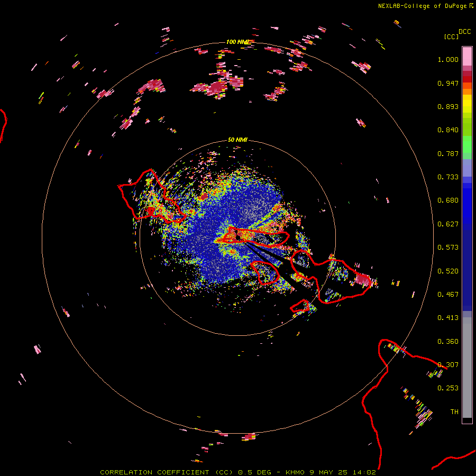476x476 pixels.
Task: Select the 0.520 legend value
Action: pyautogui.click(x=448, y=271)
